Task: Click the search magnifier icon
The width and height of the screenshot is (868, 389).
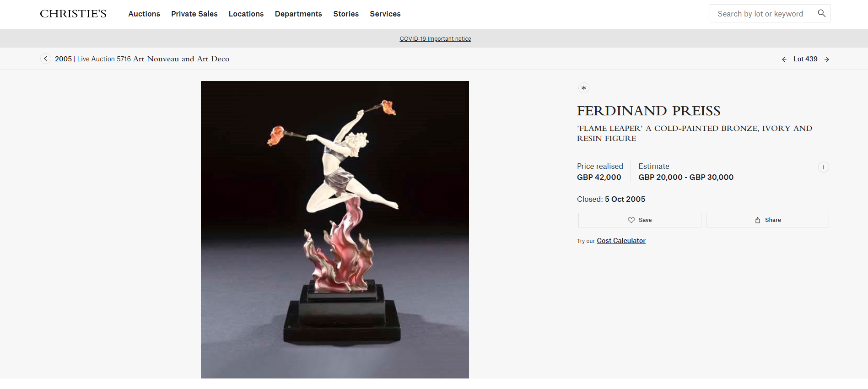Action: (821, 13)
